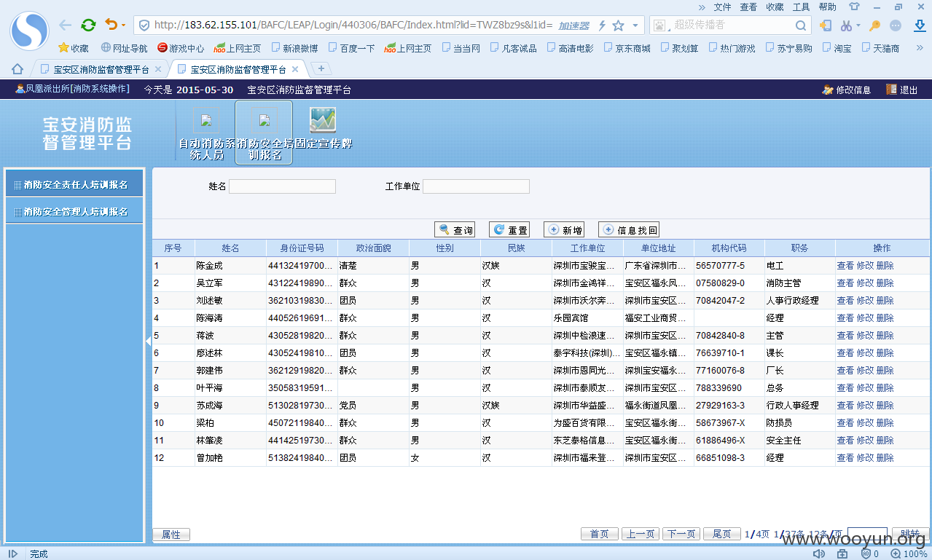Image resolution: width=932 pixels, height=560 pixels.
Task: Open the 天猫商 bookmark
Action: click(880, 48)
